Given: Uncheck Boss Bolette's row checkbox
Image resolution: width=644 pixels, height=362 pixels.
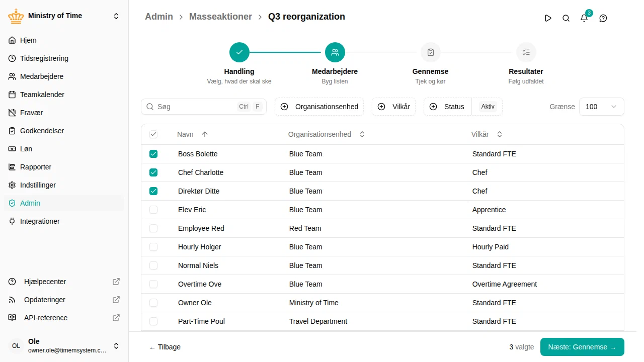Looking at the screenshot, I should 153,154.
